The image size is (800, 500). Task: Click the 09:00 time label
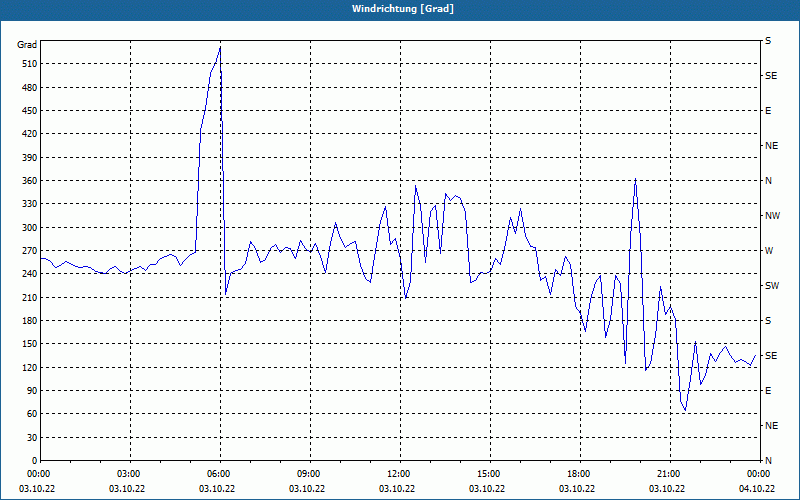(310, 474)
